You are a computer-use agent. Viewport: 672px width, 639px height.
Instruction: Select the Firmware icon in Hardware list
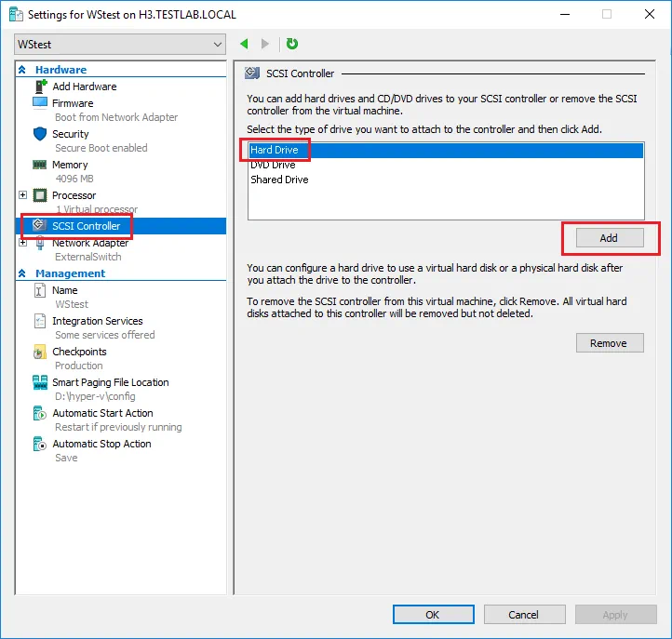(40, 103)
